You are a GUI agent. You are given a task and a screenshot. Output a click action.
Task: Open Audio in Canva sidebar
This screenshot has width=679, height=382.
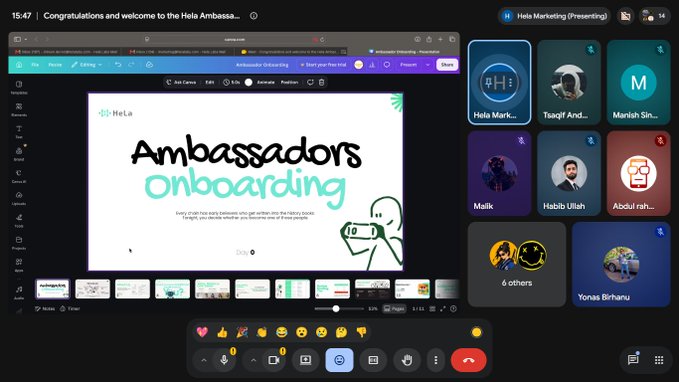click(19, 292)
